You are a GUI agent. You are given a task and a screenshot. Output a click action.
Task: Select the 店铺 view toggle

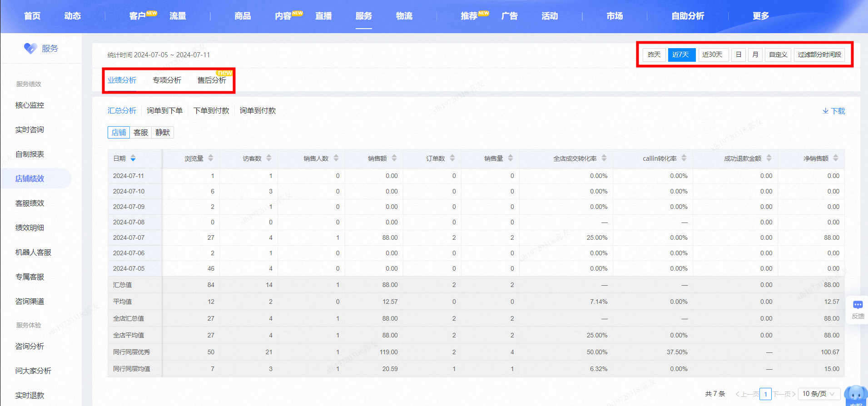119,132
